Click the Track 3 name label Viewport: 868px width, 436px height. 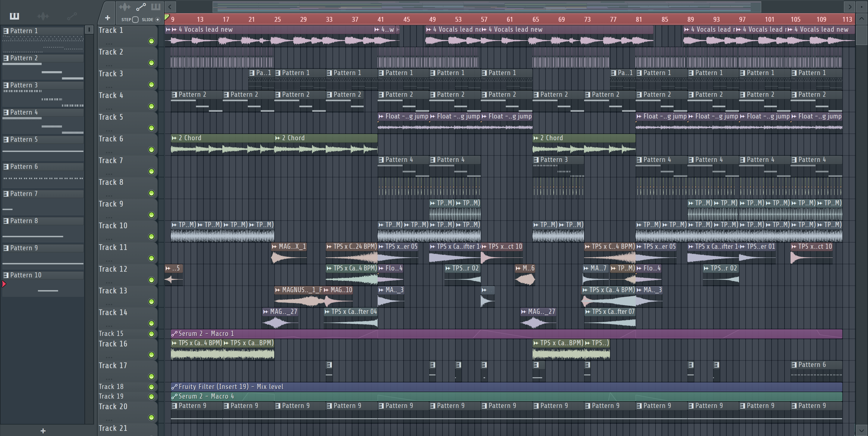(x=111, y=74)
